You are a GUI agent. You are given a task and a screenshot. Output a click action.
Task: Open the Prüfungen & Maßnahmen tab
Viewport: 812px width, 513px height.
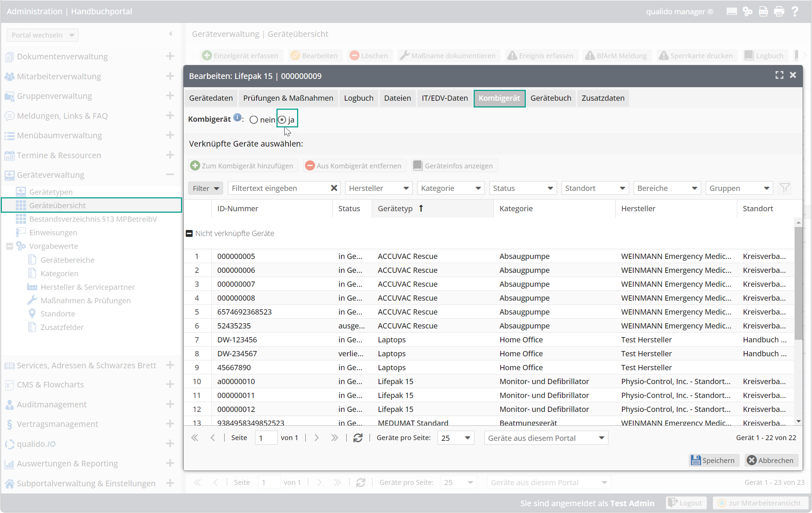(x=288, y=98)
